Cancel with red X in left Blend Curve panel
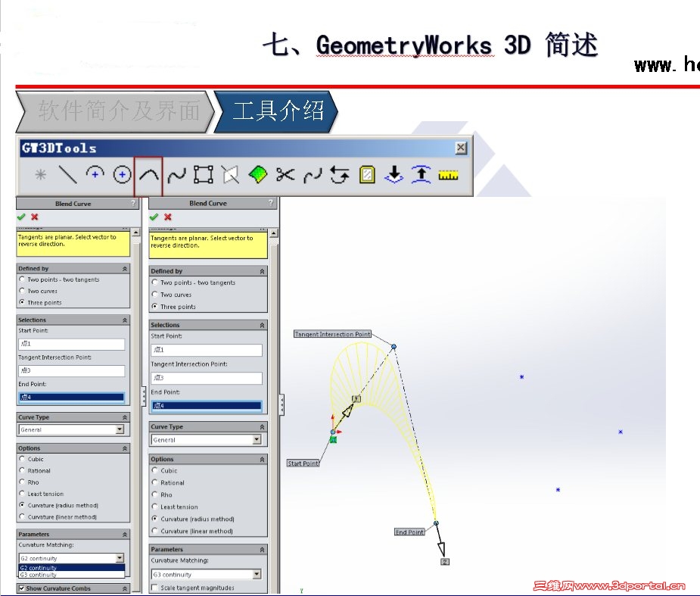700x596 pixels. pyautogui.click(x=34, y=217)
